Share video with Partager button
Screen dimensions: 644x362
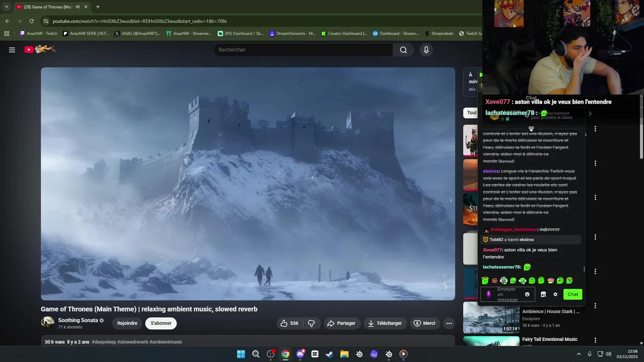(341, 323)
